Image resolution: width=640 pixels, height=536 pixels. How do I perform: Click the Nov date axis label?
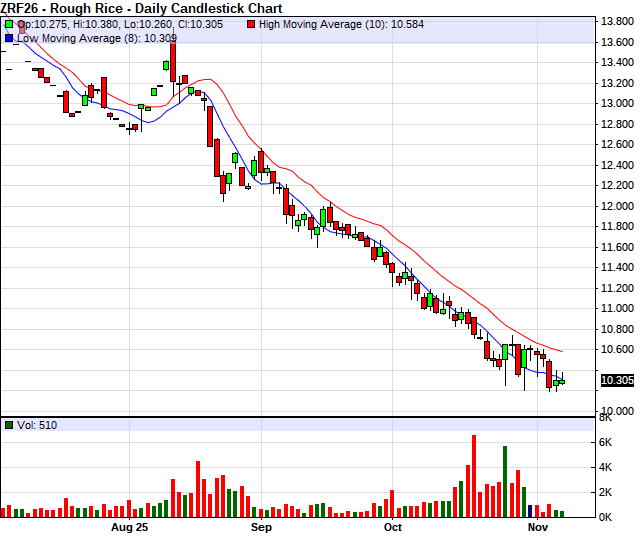coord(538,526)
